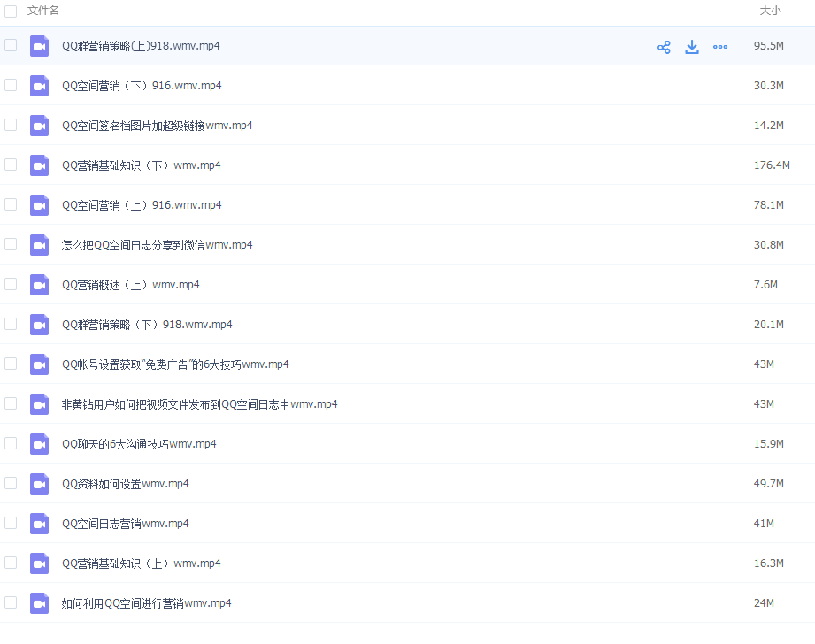
Task: Click video icon of QQ营销基础知识（下）
Action: 40,165
